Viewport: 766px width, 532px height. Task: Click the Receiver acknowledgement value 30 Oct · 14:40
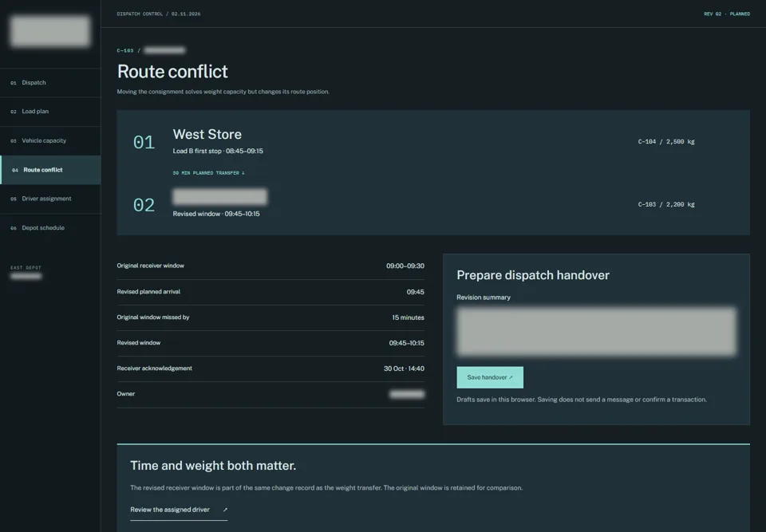404,368
